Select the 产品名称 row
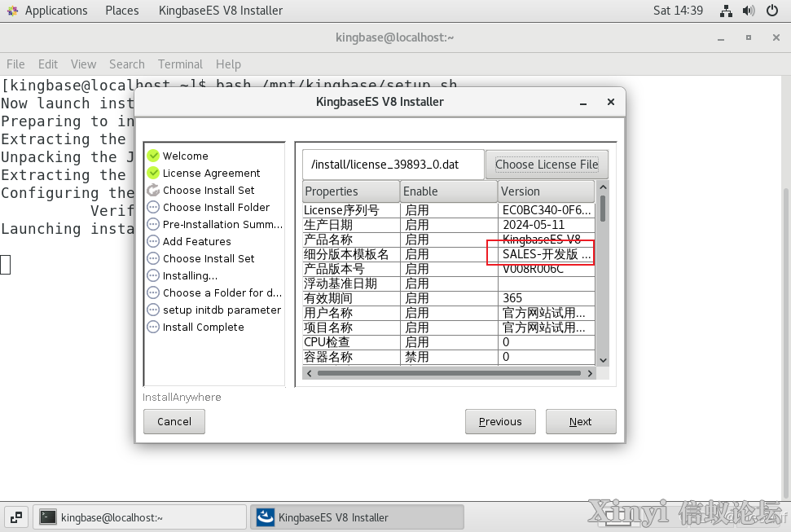Image resolution: width=791 pixels, height=532 pixels. (x=449, y=240)
